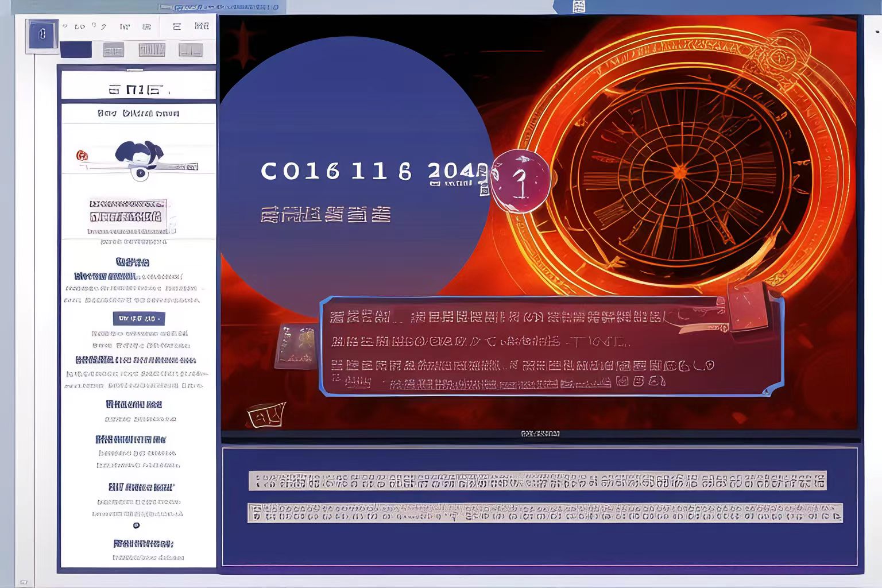Screen dimensions: 882x588
Task: Click the red orb with number on slide
Action: (521, 181)
